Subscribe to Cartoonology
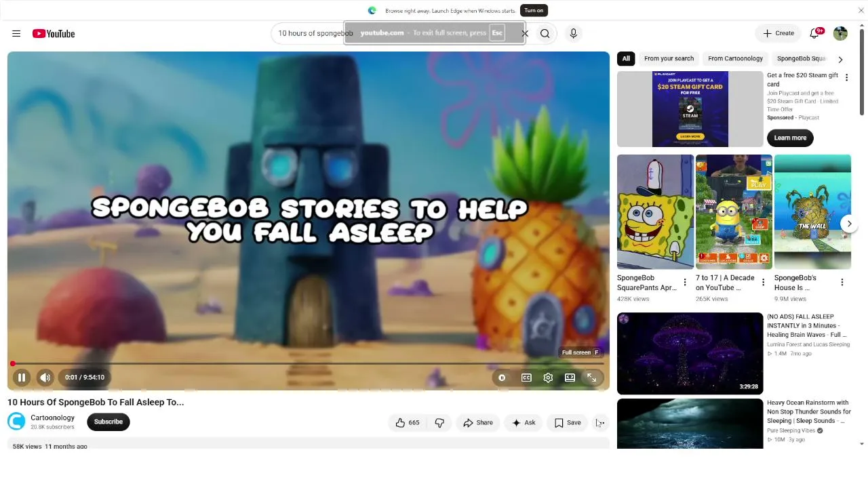 click(x=108, y=422)
